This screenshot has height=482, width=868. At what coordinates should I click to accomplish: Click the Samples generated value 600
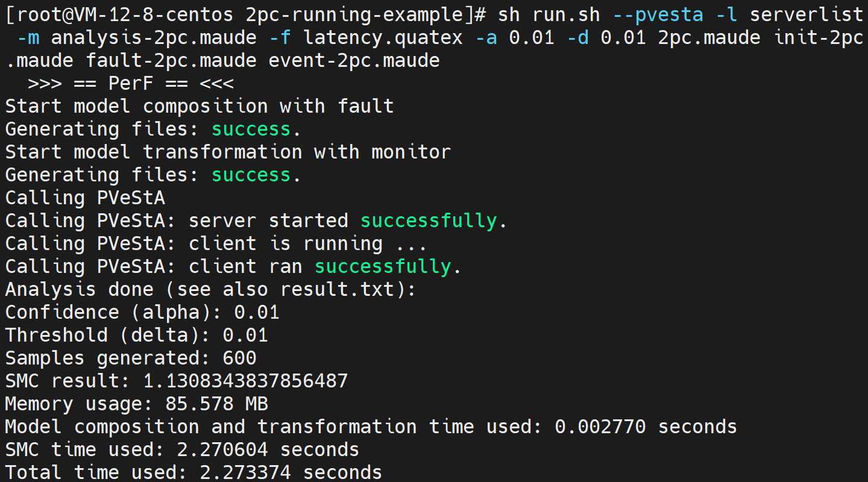coord(239,358)
